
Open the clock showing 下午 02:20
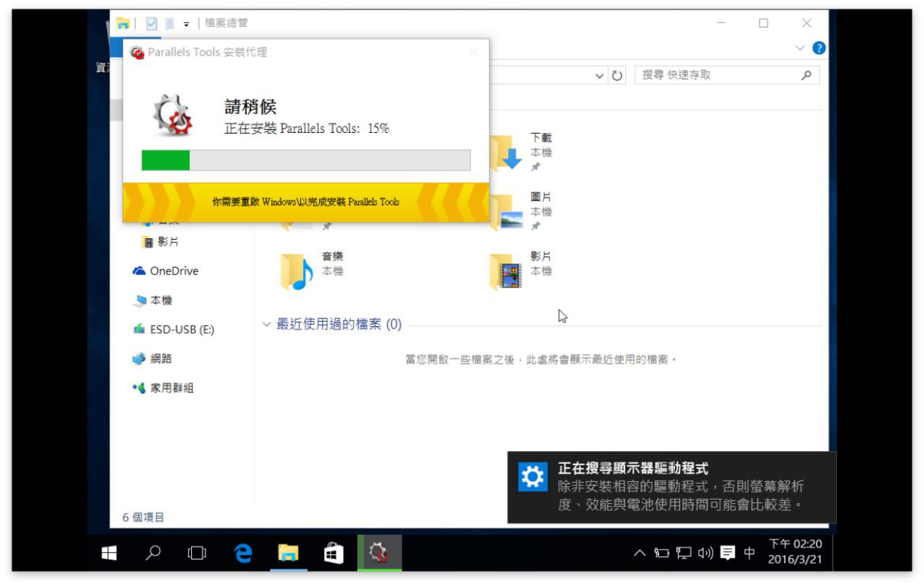coord(795,553)
